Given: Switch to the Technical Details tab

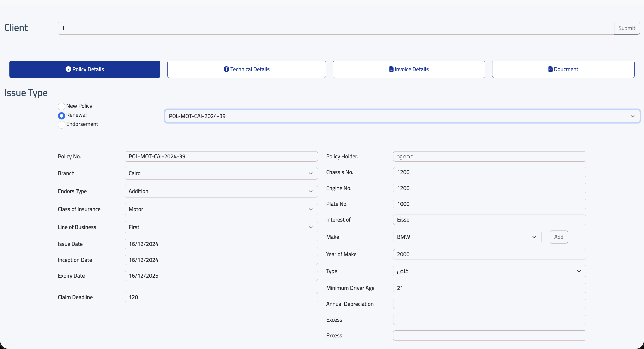Looking at the screenshot, I should click(246, 69).
